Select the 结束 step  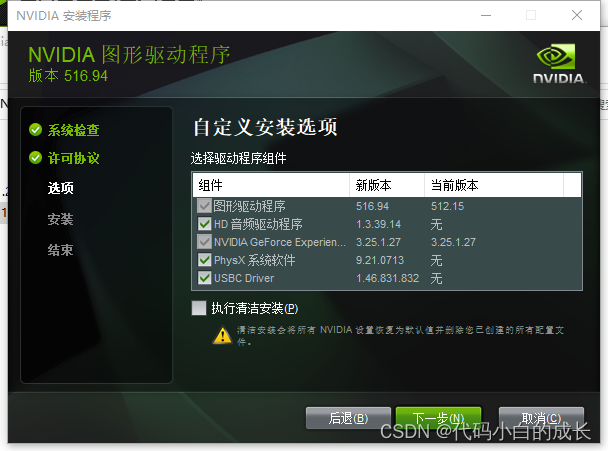pyautogui.click(x=60, y=250)
